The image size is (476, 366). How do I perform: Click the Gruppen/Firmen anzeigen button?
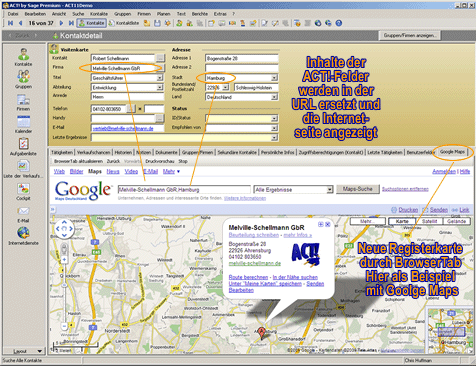click(410, 35)
